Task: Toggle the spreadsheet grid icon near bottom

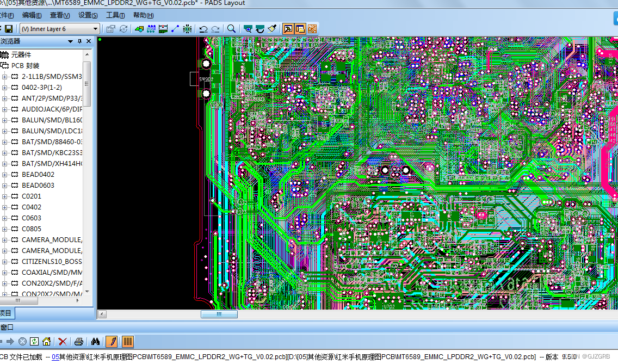Action: pyautogui.click(x=127, y=341)
